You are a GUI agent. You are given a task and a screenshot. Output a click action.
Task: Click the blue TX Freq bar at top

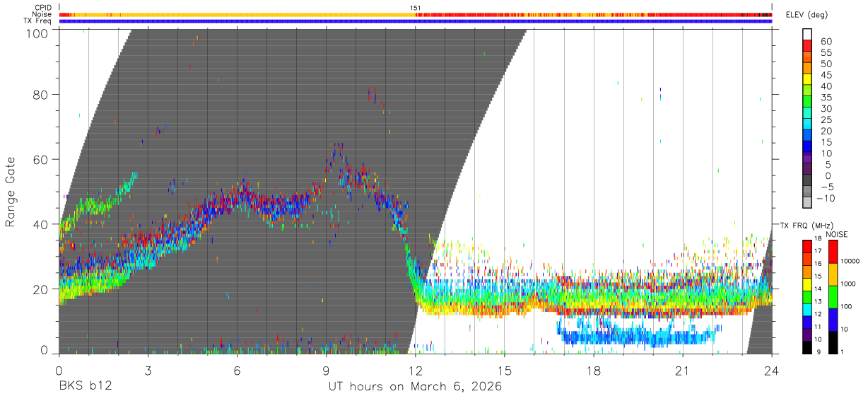[416, 21]
